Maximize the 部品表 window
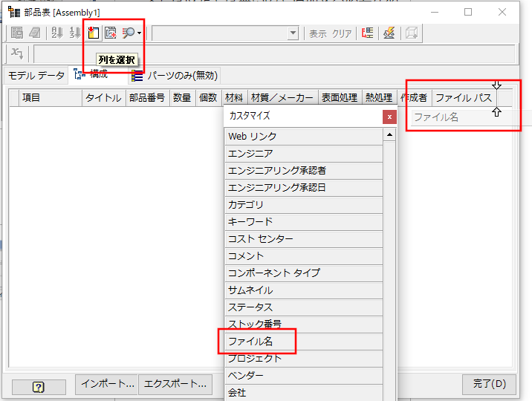Image resolution: width=532 pixels, height=401 pixels. [468, 12]
